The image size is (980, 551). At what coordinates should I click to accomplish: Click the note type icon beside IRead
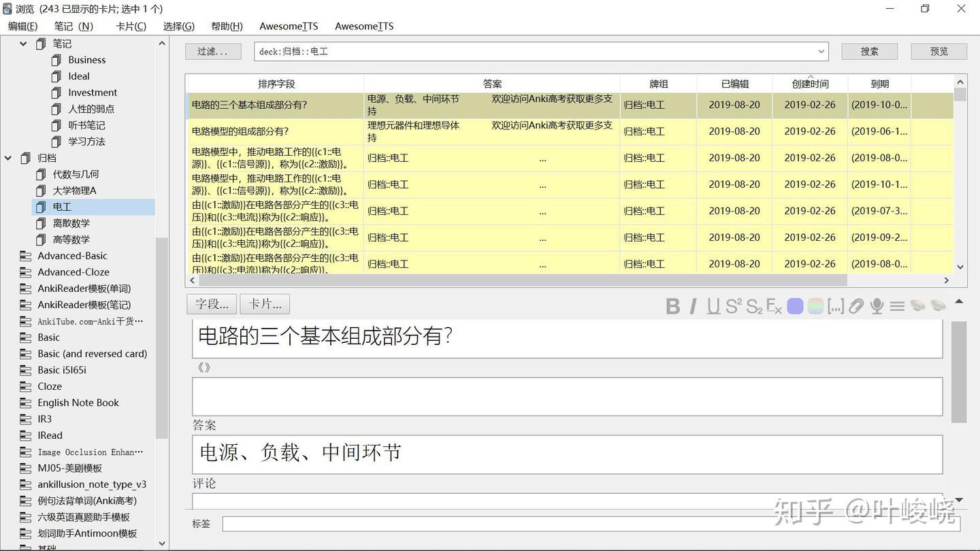pos(26,435)
